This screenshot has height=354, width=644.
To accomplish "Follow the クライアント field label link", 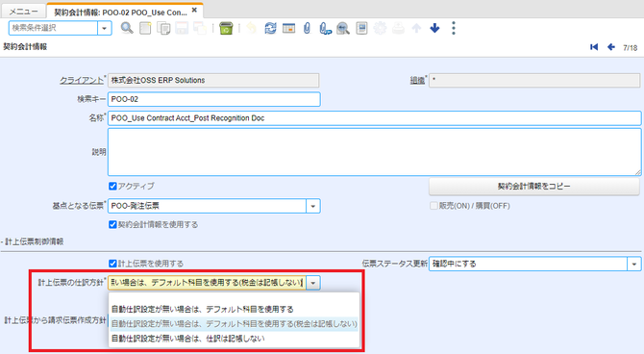I will click(x=82, y=81).
